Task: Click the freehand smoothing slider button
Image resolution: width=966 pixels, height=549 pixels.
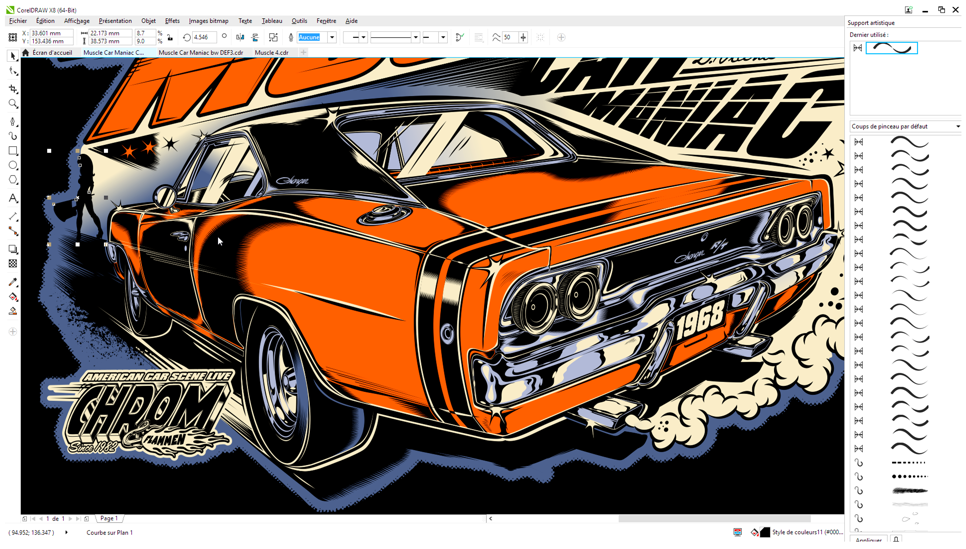Action: point(523,38)
